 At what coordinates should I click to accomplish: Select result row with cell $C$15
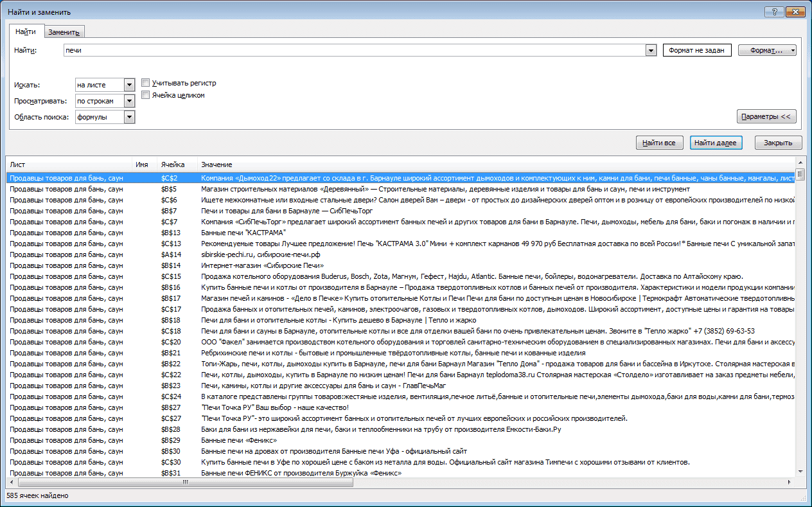pyautogui.click(x=401, y=276)
